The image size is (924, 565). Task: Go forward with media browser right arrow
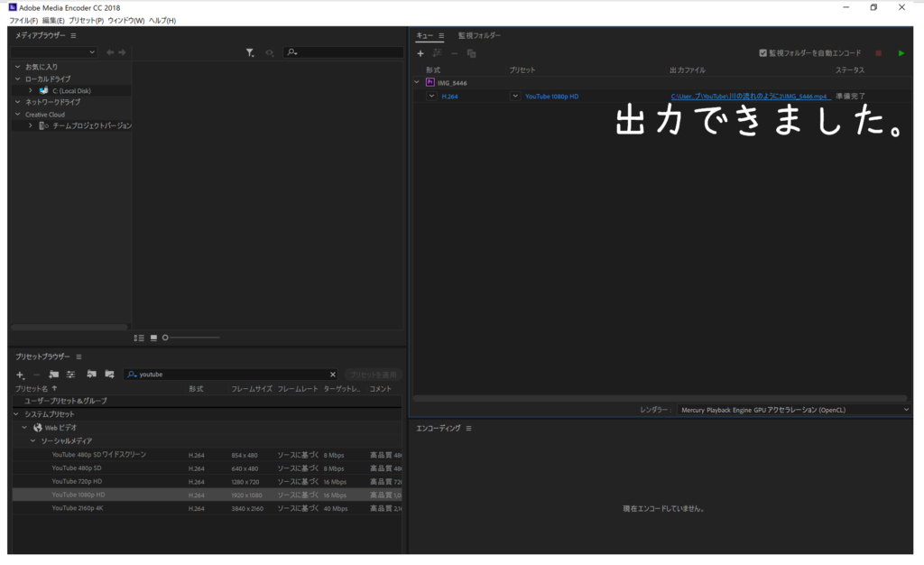click(122, 52)
